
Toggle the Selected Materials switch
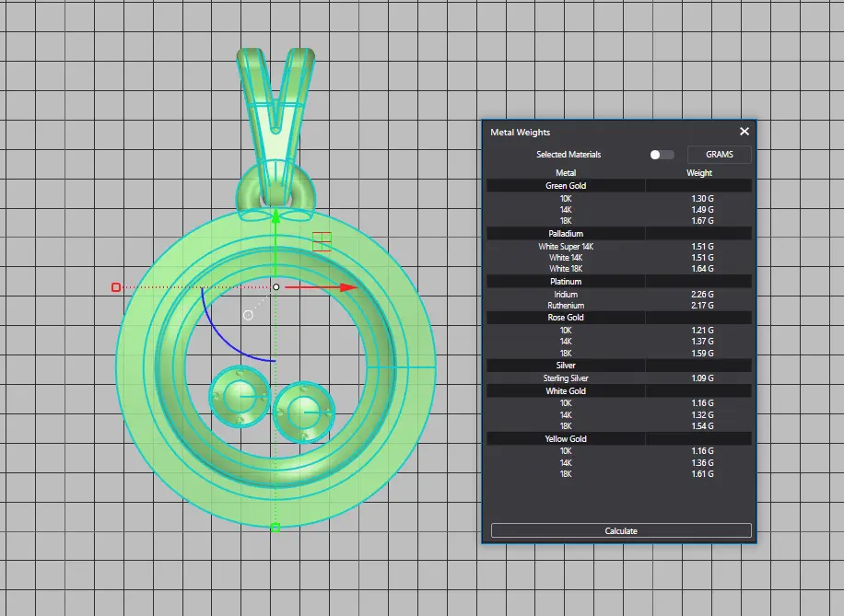661,155
